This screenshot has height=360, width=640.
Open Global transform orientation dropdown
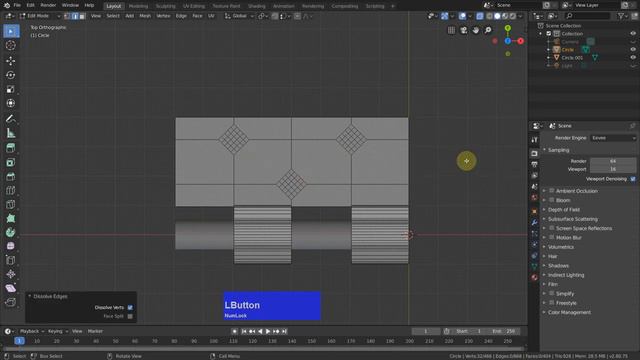coord(239,16)
